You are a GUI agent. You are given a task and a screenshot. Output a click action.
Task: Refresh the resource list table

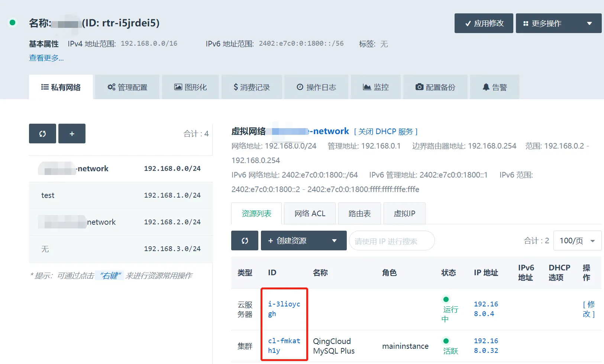point(245,241)
